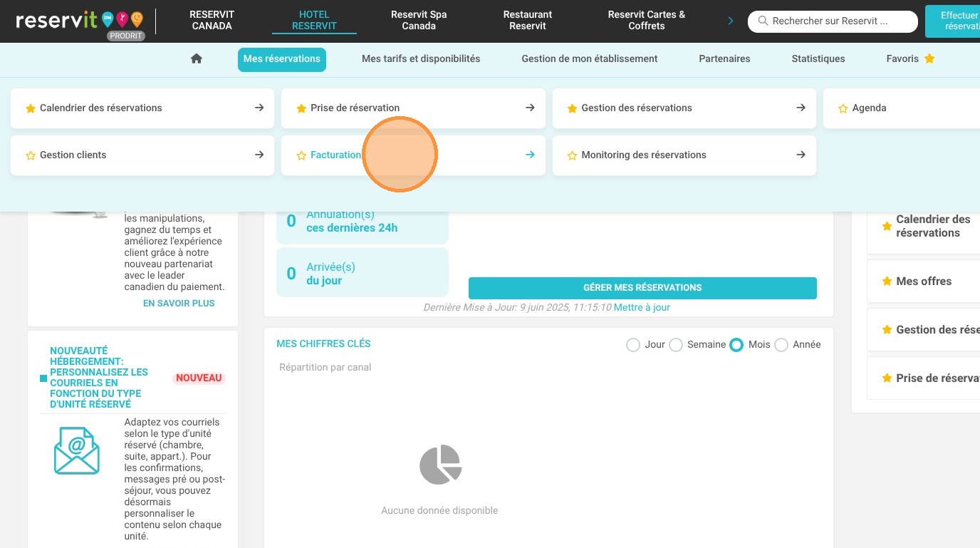Click the MES CHIFFRES CLÉS heading

tap(323, 344)
